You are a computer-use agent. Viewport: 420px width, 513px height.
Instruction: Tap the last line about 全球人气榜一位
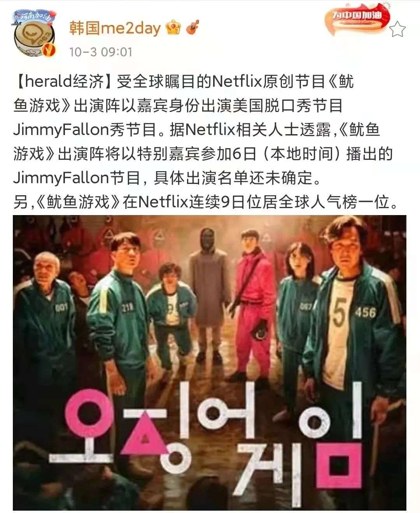205,202
